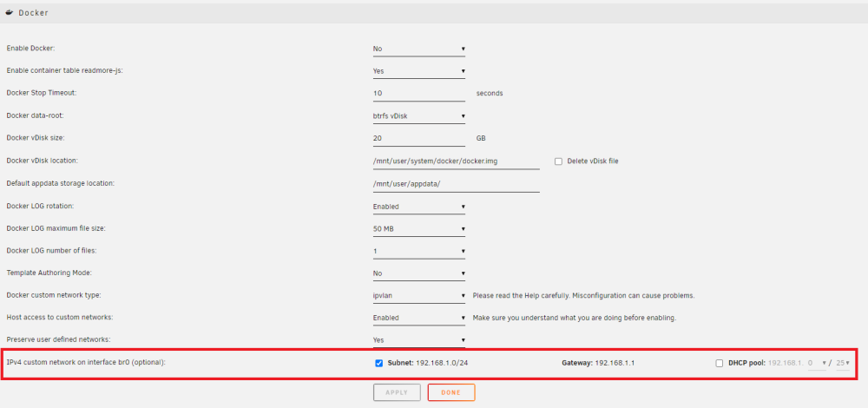
Task: Click Default appdata storage location field
Action: click(457, 184)
